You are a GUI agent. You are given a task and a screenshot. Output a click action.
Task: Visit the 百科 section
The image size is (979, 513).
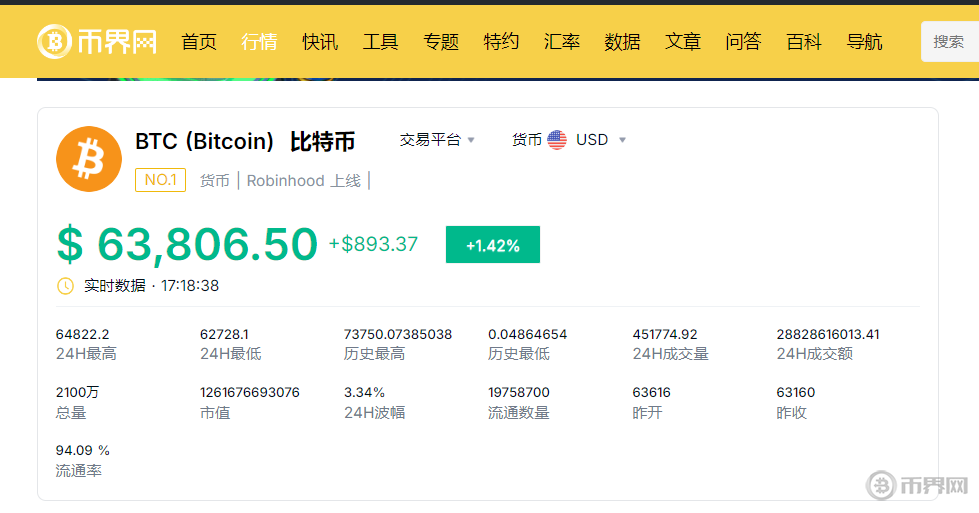tap(804, 42)
